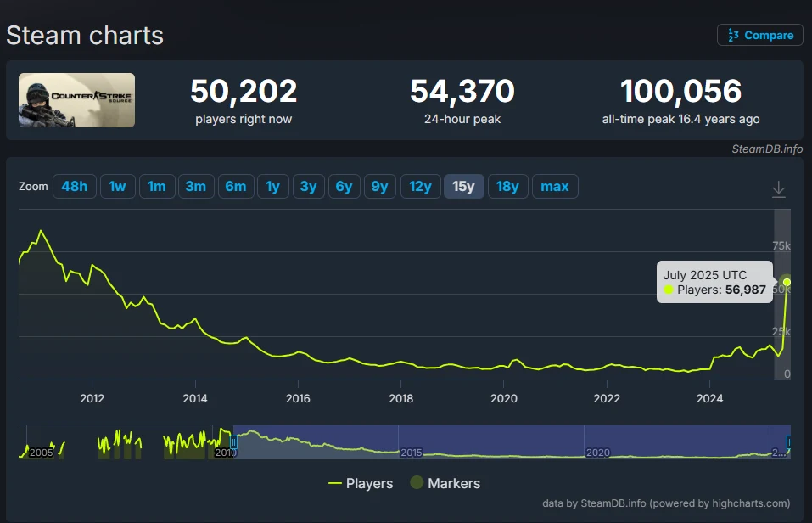This screenshot has width=812, height=523.
Task: Set zoom to 48h
Action: (x=75, y=186)
